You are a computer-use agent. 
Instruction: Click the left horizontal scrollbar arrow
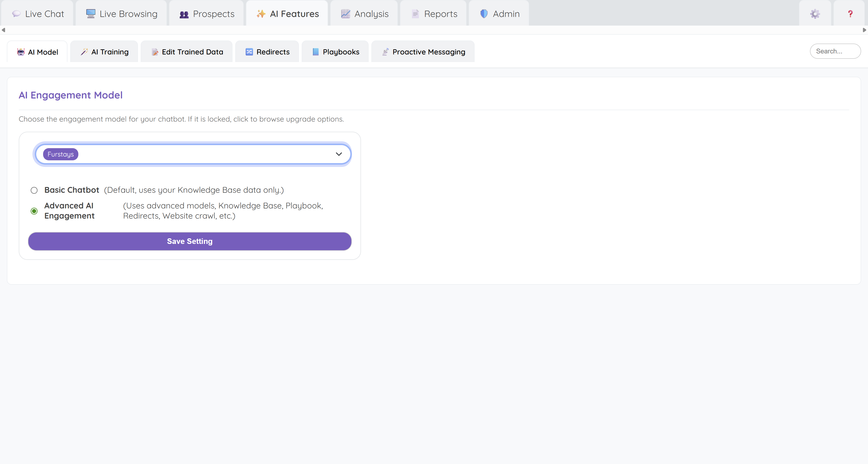pyautogui.click(x=4, y=30)
